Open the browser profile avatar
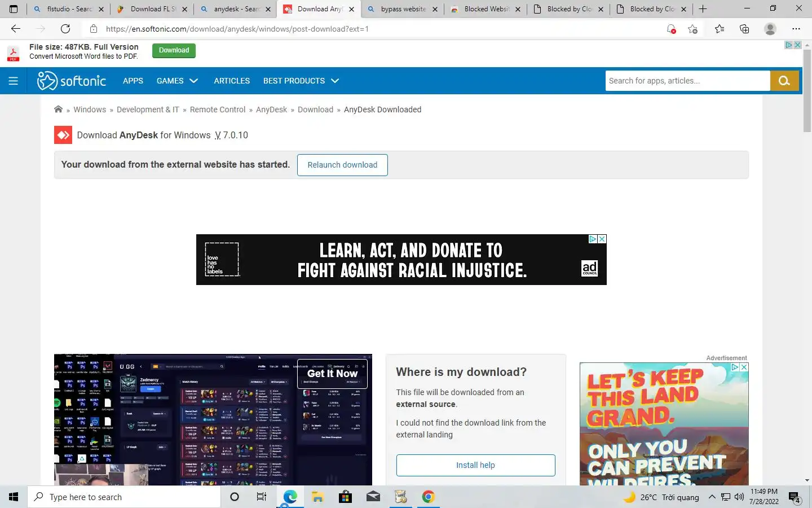The image size is (812, 508). 770,29
